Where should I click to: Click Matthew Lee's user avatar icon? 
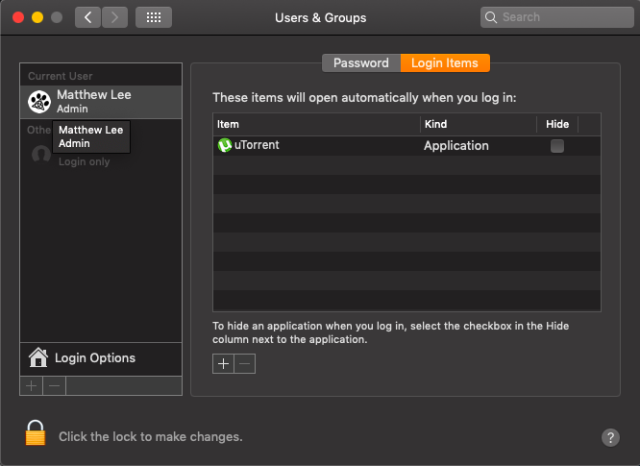pyautogui.click(x=40, y=100)
